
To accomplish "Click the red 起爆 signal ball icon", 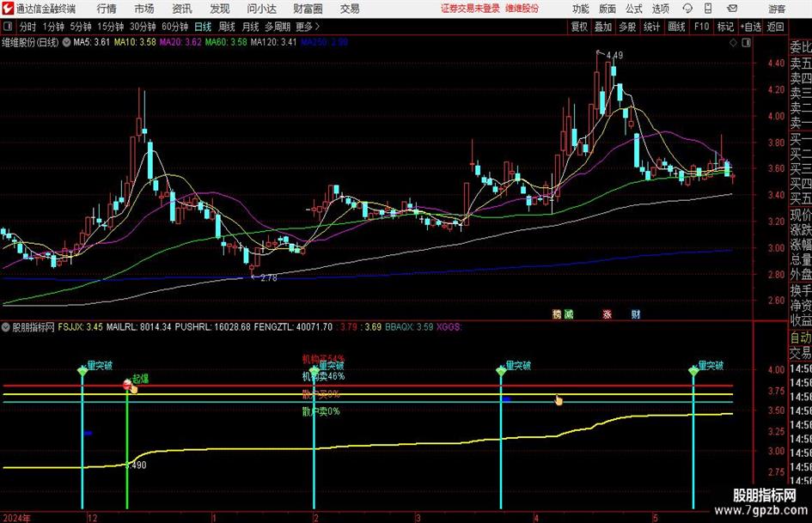I will click(127, 384).
